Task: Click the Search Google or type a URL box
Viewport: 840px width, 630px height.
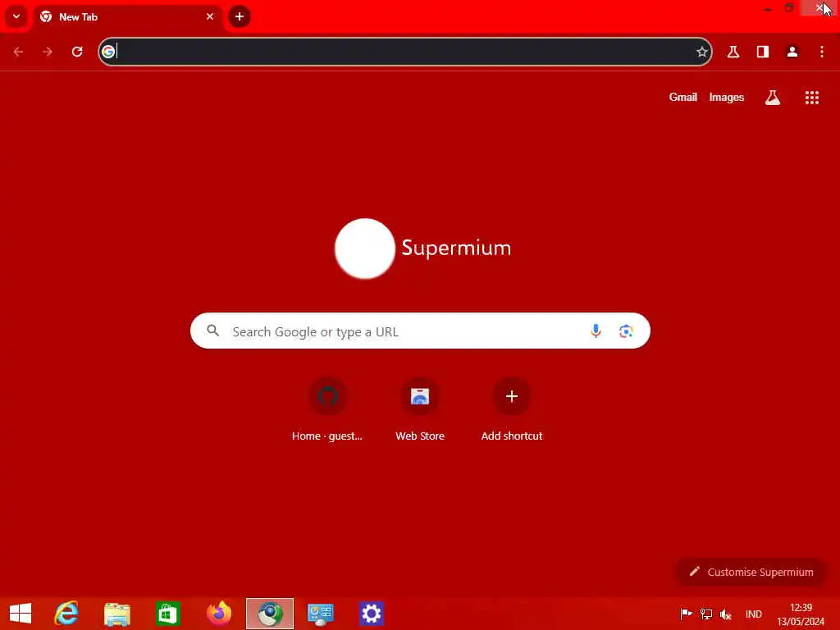Action: (420, 331)
